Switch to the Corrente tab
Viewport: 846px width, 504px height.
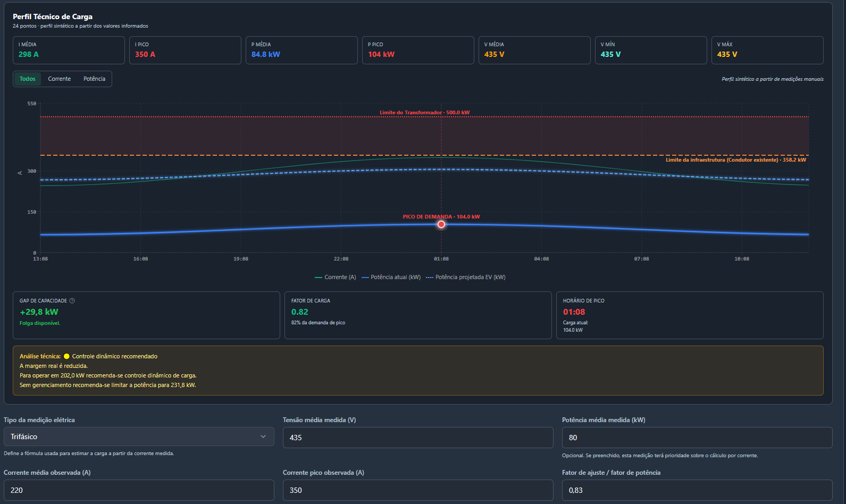click(60, 79)
